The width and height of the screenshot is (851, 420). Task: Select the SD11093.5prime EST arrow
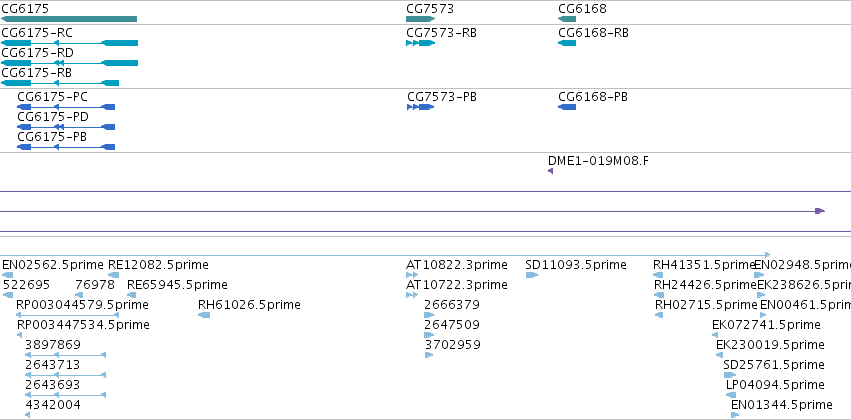pos(531,275)
